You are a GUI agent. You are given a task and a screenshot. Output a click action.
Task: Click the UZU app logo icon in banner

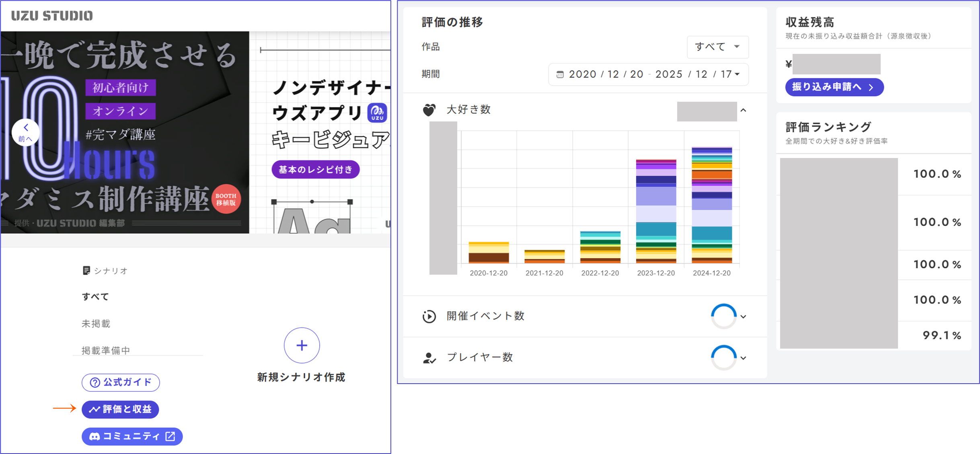pos(377,113)
